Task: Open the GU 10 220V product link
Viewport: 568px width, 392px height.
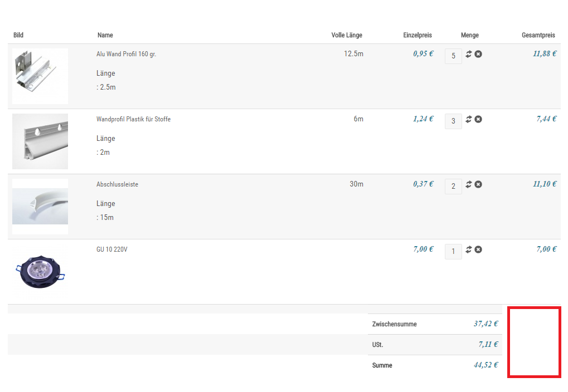Action: pos(111,249)
